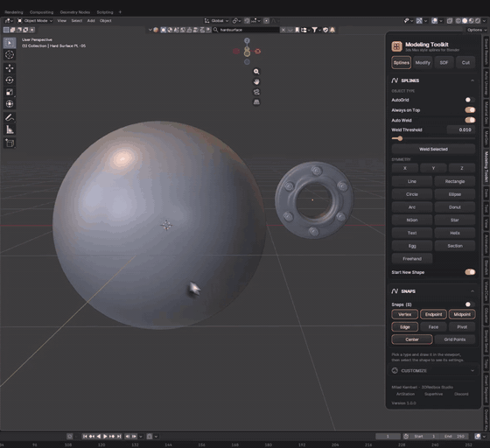Image resolution: width=490 pixels, height=448 pixels.
Task: Click the viewport zoom magnifier icon
Action: [x=256, y=72]
